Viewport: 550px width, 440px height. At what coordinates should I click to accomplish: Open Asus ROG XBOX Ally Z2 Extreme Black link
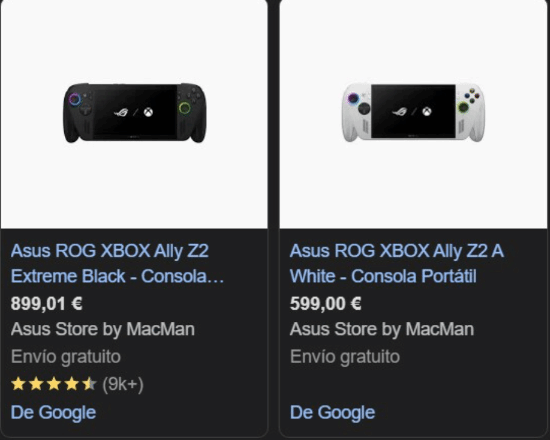[x=117, y=264]
